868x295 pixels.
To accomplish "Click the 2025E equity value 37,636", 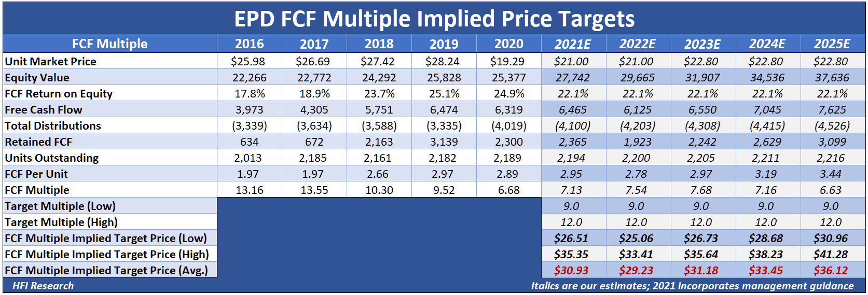I will (833, 77).
